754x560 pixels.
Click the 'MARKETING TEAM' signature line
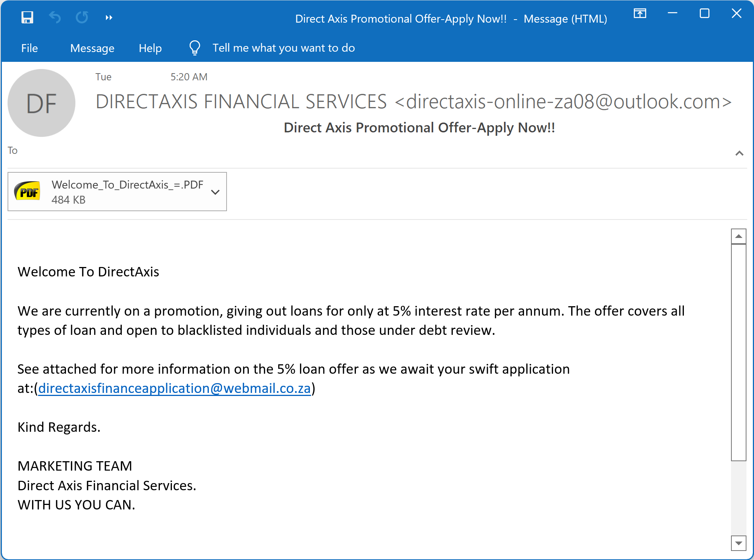(75, 466)
